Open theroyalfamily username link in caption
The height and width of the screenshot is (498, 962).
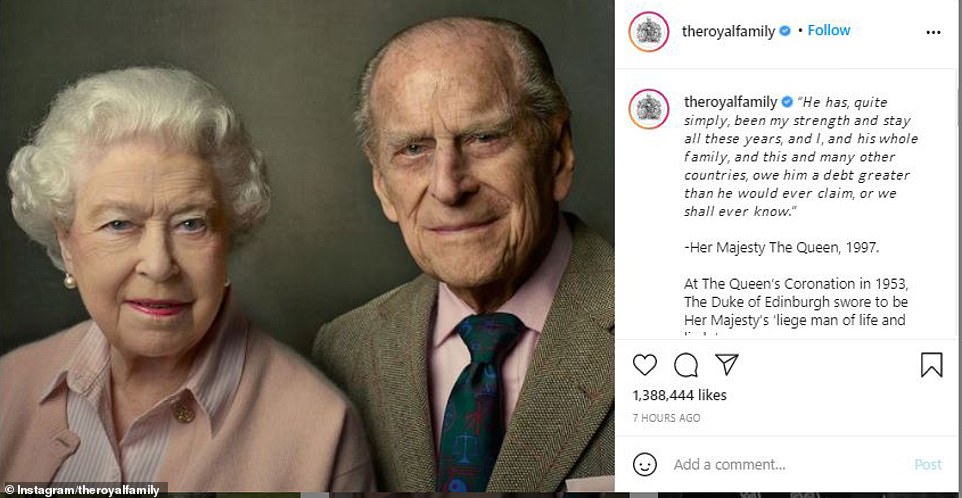pos(729,102)
